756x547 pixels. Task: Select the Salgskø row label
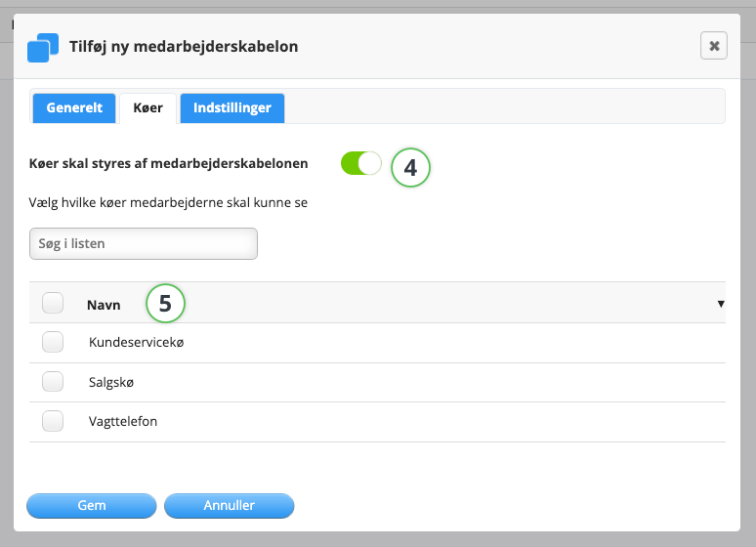[111, 382]
